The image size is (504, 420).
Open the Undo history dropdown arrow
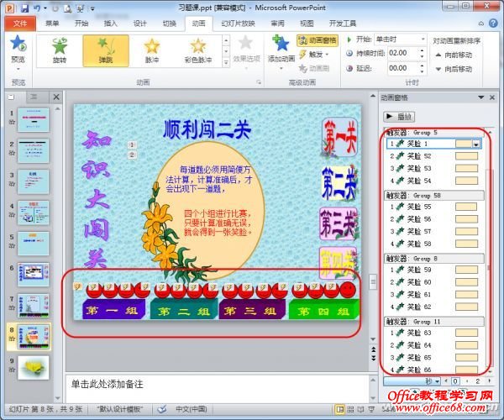coord(45,8)
